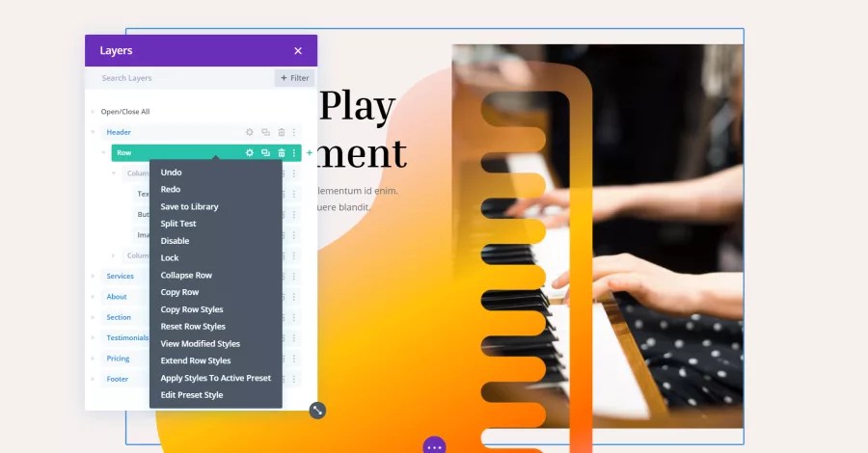Open more options dots on Services layer
Screen dimensions: 868x453
pyautogui.click(x=294, y=276)
